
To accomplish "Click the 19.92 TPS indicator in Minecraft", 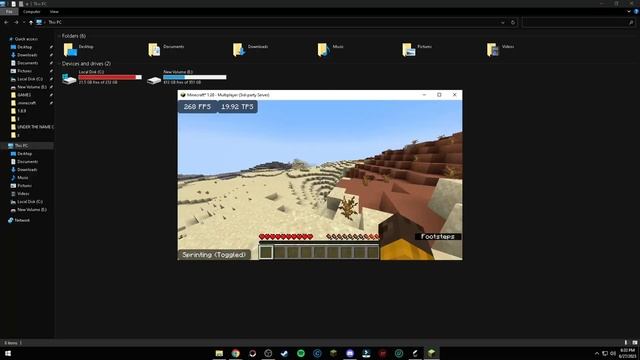I will 237,107.
